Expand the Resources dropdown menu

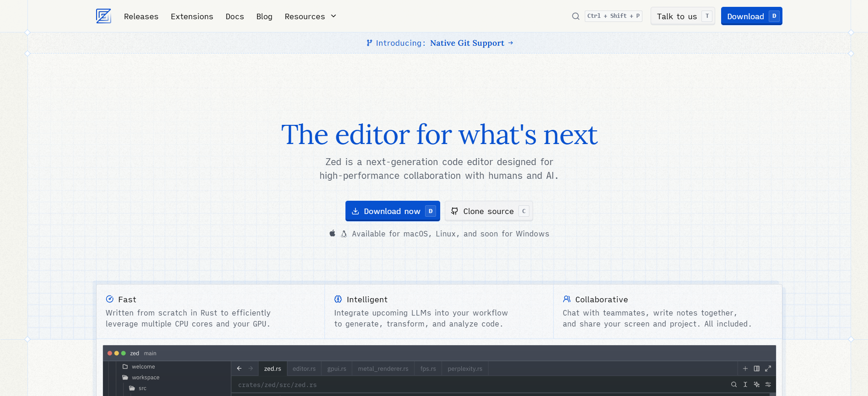(310, 16)
